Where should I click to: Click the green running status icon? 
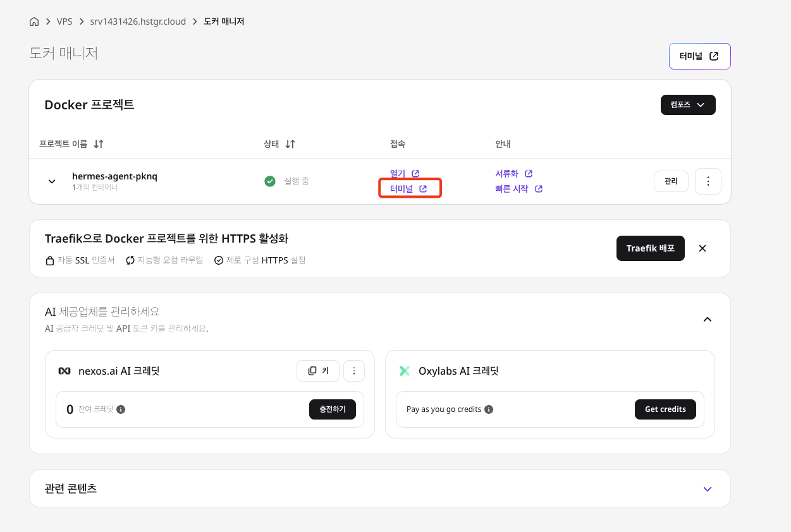pos(270,181)
